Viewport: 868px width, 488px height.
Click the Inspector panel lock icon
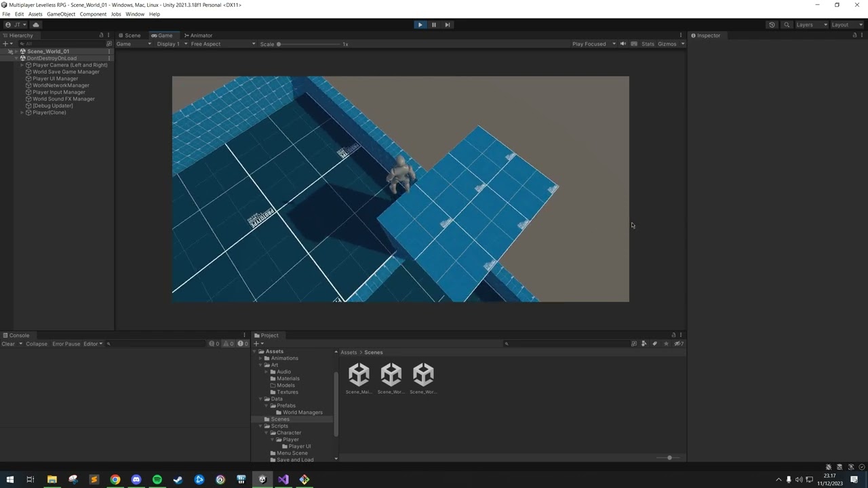(854, 35)
